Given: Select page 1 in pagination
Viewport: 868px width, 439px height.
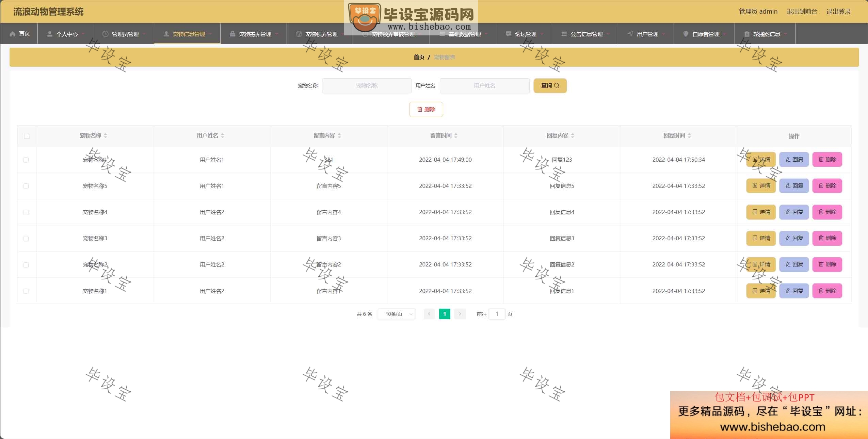Looking at the screenshot, I should [x=445, y=314].
